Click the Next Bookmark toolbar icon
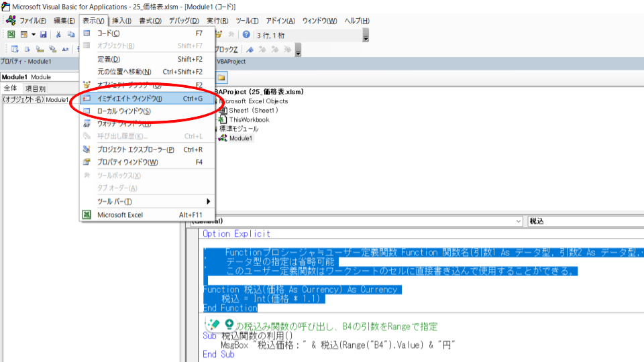Viewport: 644px width, 362px height. coord(262,49)
